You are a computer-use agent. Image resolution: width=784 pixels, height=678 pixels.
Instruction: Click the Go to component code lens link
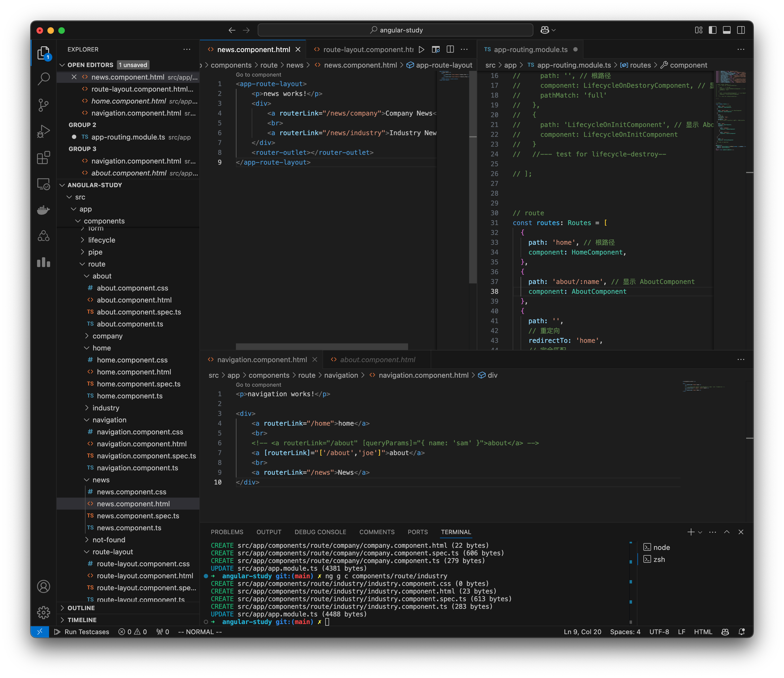point(259,75)
